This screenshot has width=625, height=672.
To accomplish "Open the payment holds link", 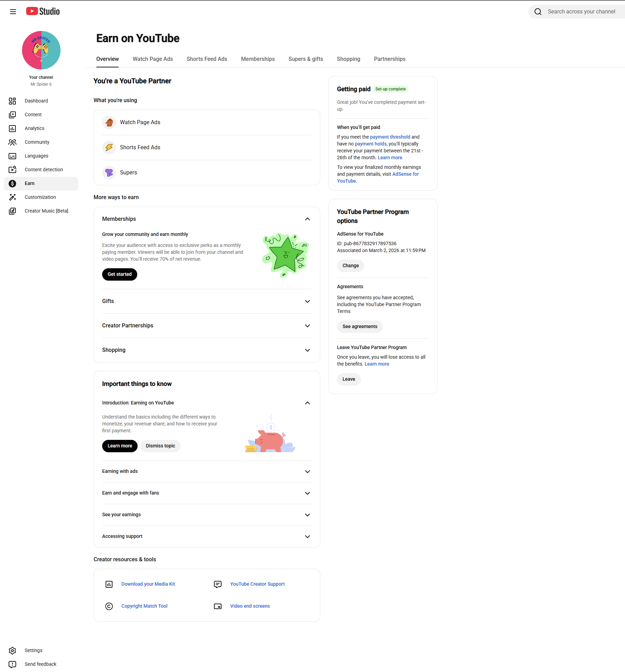I will 371,144.
